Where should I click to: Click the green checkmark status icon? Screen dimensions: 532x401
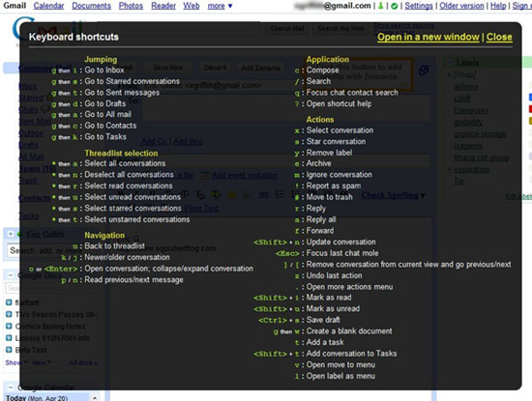pyautogui.click(x=395, y=6)
